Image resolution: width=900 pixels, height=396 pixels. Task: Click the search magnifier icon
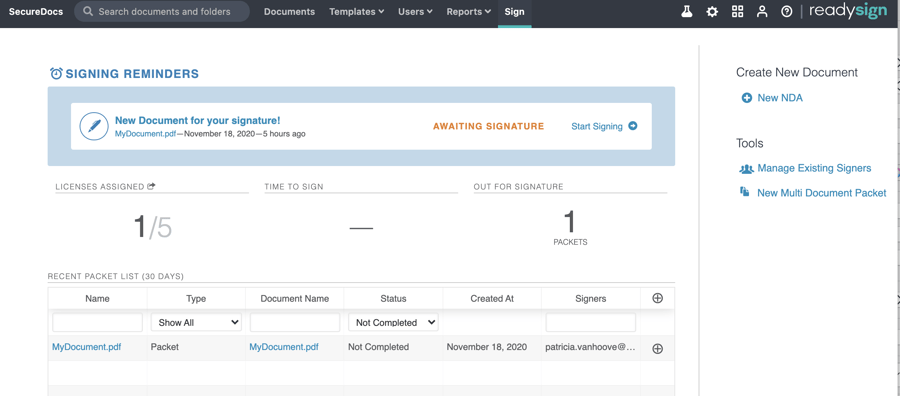[x=87, y=11]
